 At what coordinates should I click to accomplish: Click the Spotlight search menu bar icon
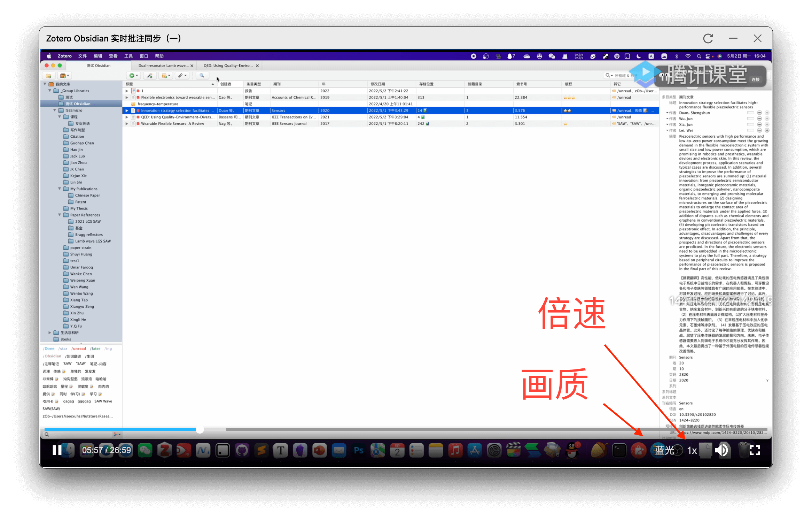pos(698,56)
